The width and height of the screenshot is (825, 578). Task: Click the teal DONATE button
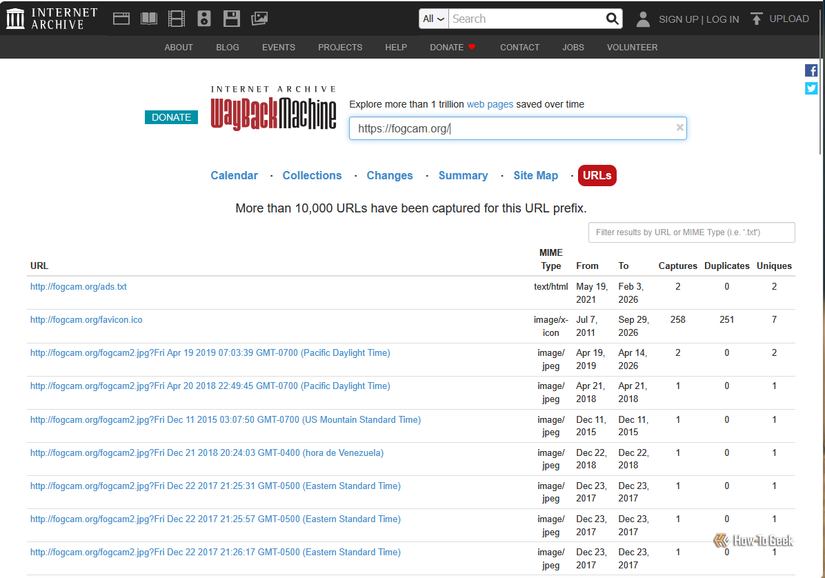coord(172,117)
